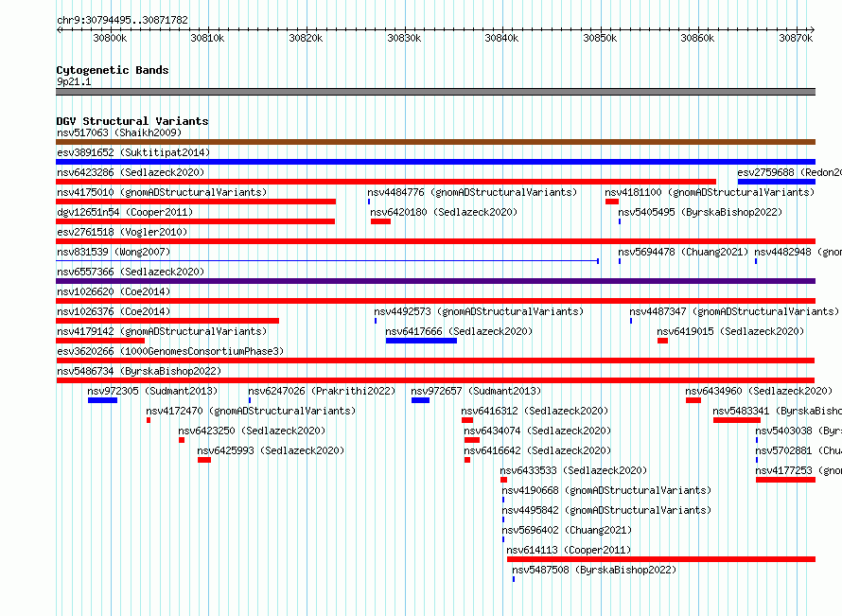The image size is (842, 616).
Task: Select nsv5486734 (ByrskaBishop2022) label
Action: [139, 371]
